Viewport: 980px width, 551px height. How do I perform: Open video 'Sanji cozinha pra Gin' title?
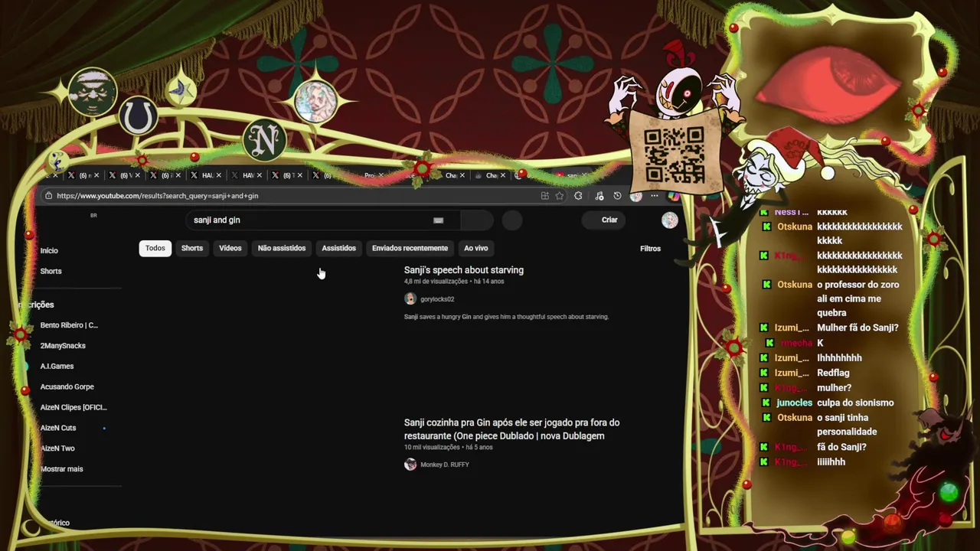(x=511, y=429)
